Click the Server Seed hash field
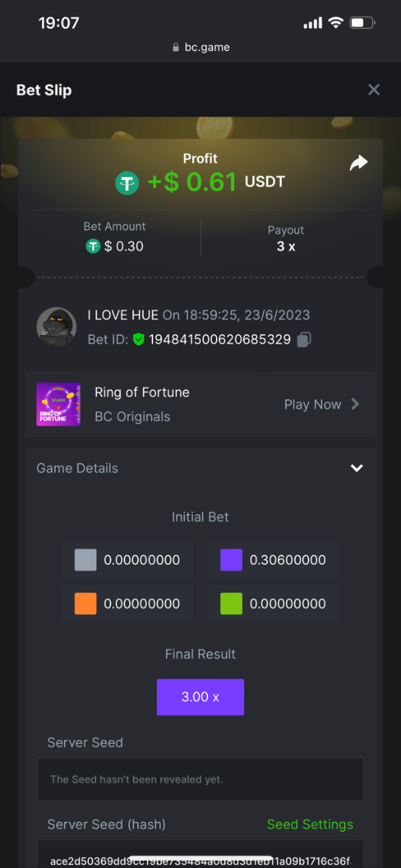This screenshot has width=401, height=868. (200, 856)
